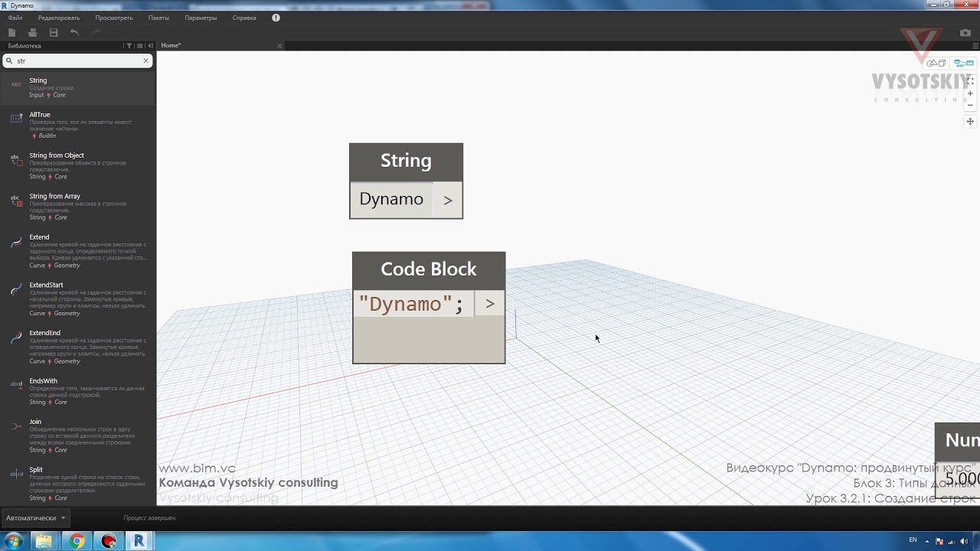The height and width of the screenshot is (551, 980).
Task: Launch Google Chrome from the taskbar
Action: (77, 541)
